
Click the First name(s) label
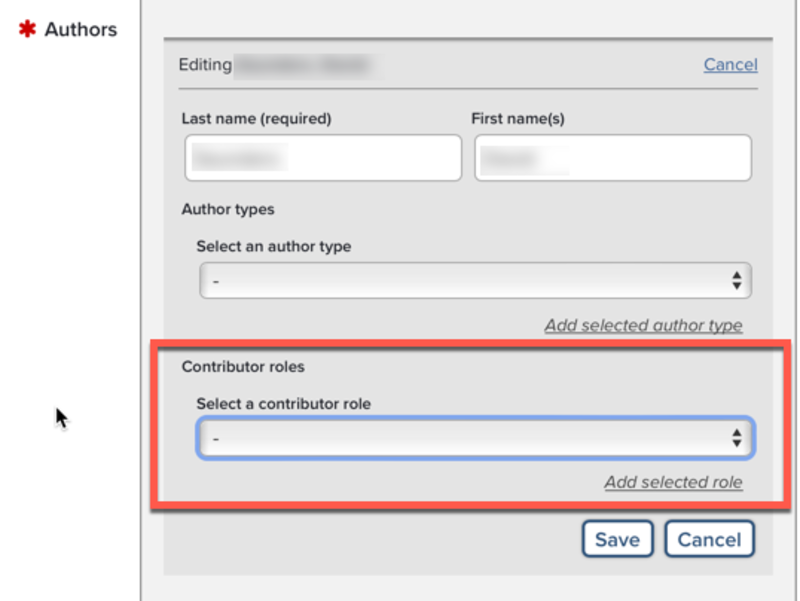518,118
